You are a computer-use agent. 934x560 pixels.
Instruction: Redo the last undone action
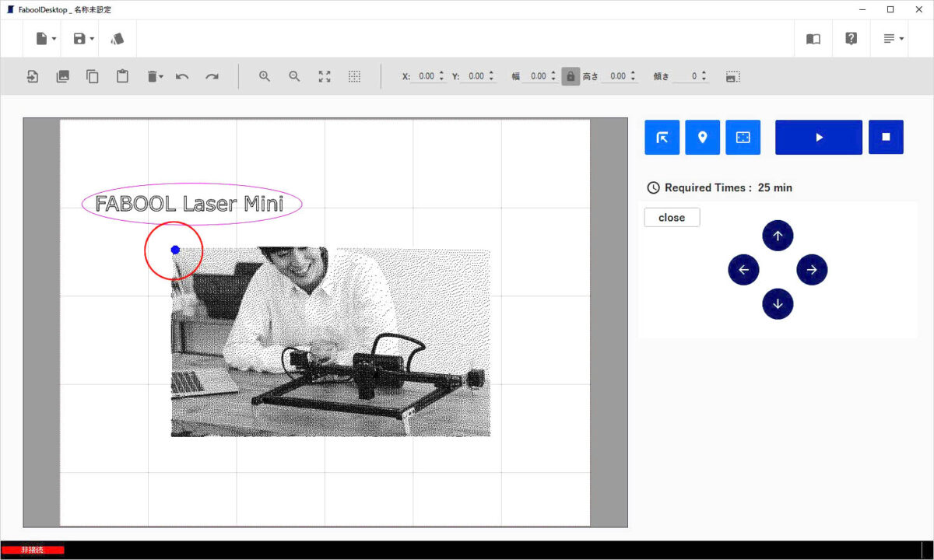[x=212, y=76]
